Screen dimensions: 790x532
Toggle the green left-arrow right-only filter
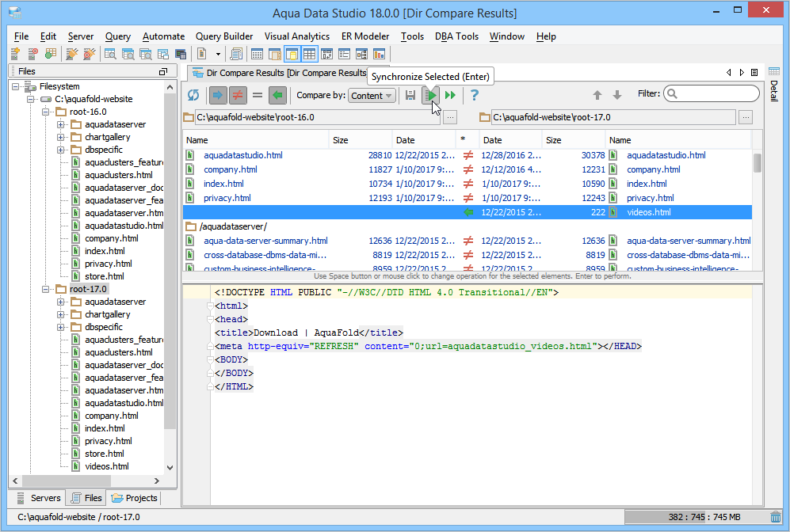tap(277, 95)
